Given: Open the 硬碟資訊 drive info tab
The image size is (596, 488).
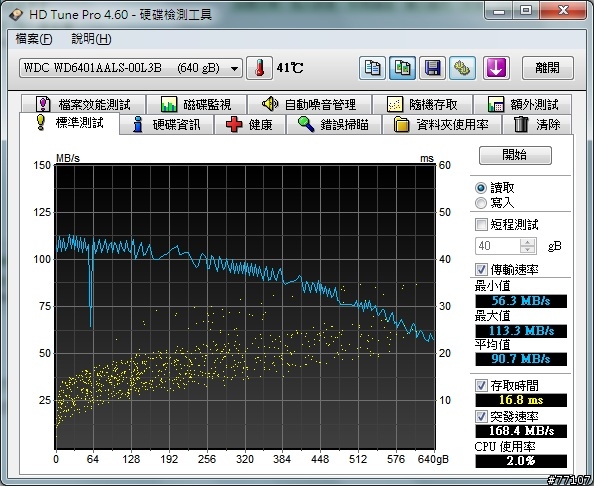Looking at the screenshot, I should tap(167, 125).
